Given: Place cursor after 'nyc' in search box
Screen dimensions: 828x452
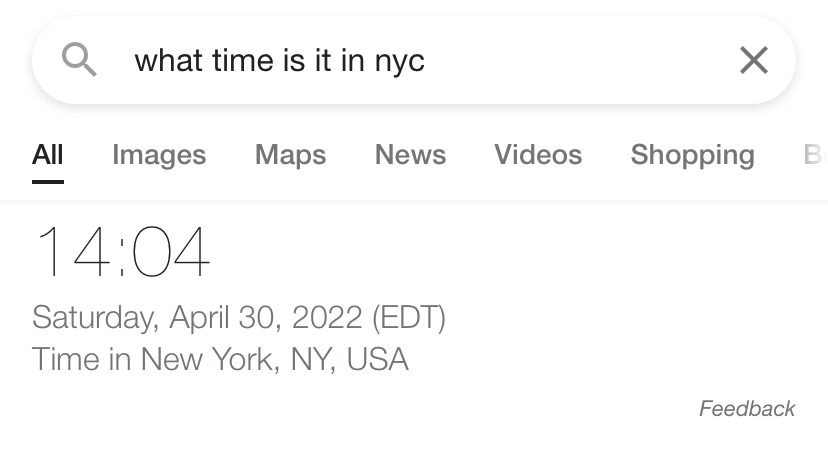Looking at the screenshot, I should (427, 61).
